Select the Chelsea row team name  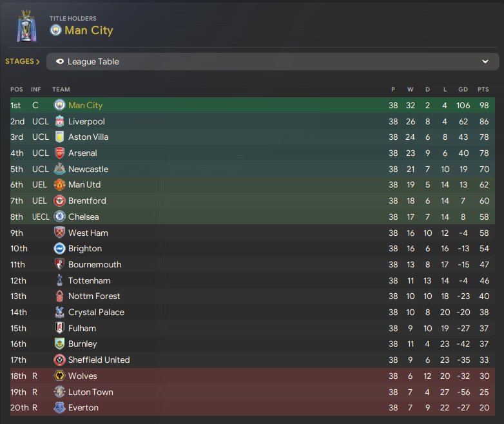click(x=83, y=217)
